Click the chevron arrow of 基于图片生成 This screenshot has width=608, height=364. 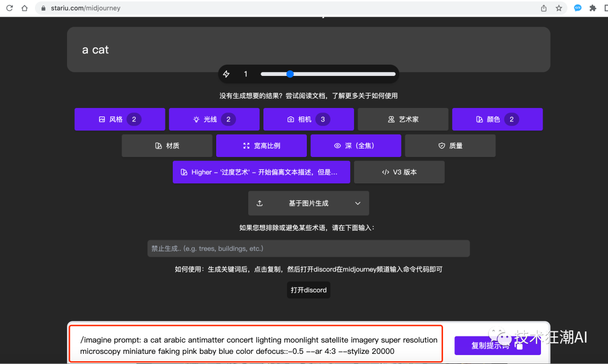pos(357,203)
